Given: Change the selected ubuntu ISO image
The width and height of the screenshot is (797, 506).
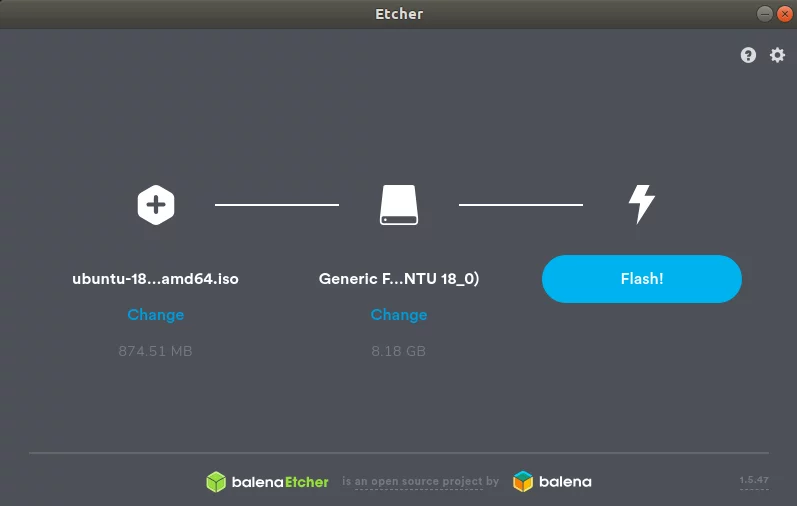Looking at the screenshot, I should [156, 315].
